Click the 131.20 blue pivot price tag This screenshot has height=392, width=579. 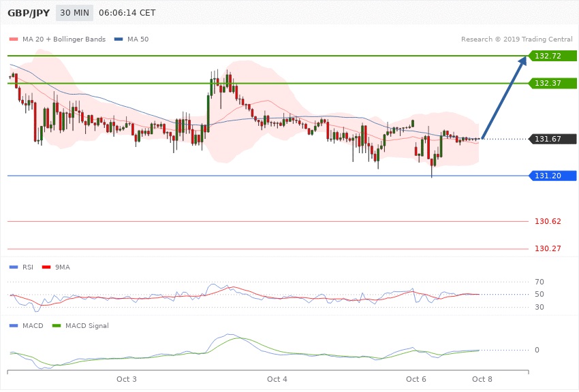[x=552, y=176]
